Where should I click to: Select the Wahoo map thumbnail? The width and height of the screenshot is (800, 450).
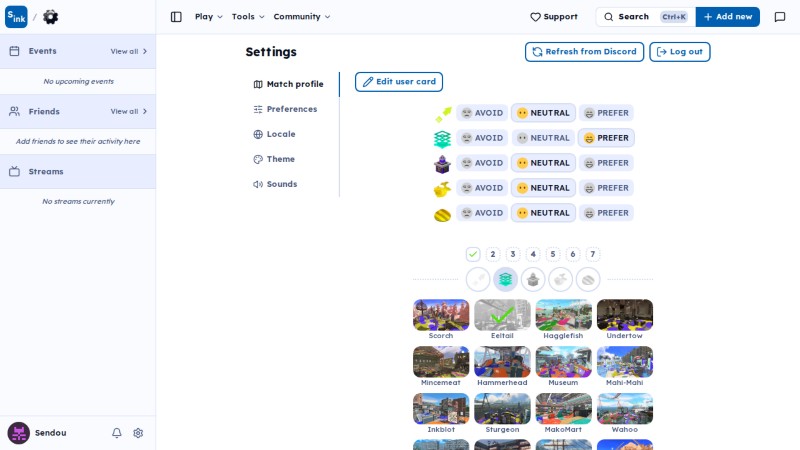point(625,409)
